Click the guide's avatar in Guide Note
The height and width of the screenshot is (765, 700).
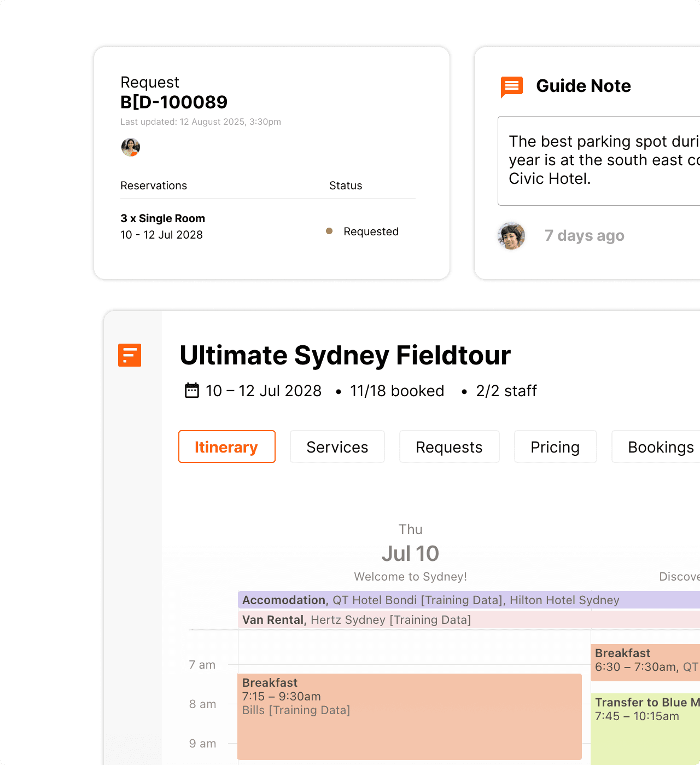click(511, 236)
